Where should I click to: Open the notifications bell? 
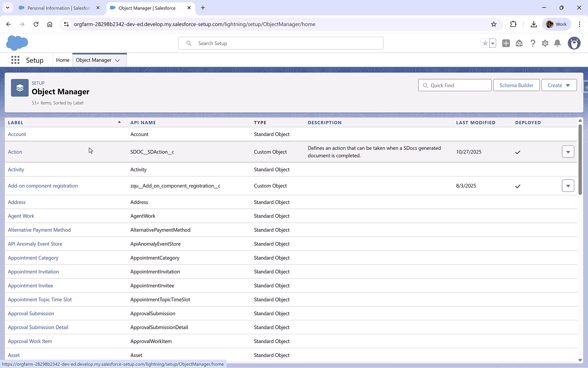coord(557,43)
